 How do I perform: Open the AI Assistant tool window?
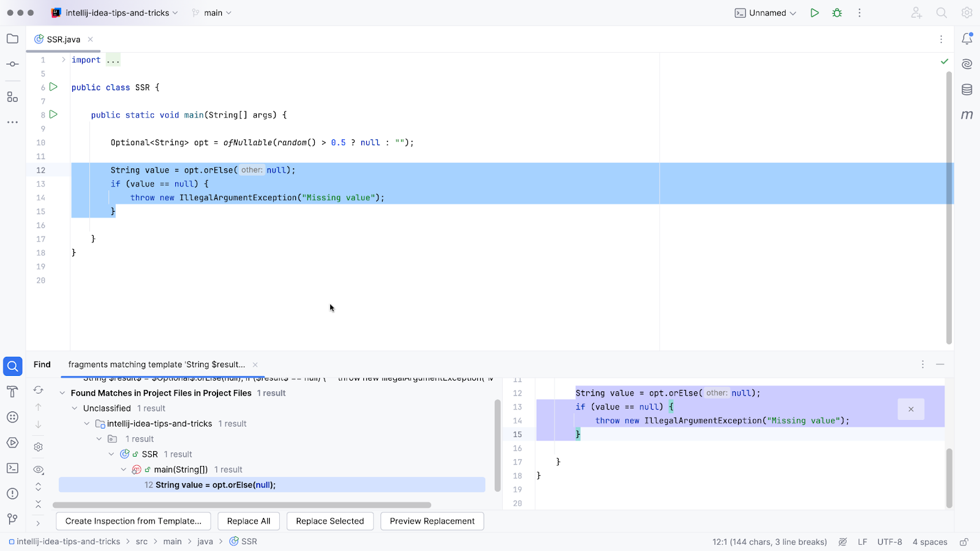click(x=967, y=64)
